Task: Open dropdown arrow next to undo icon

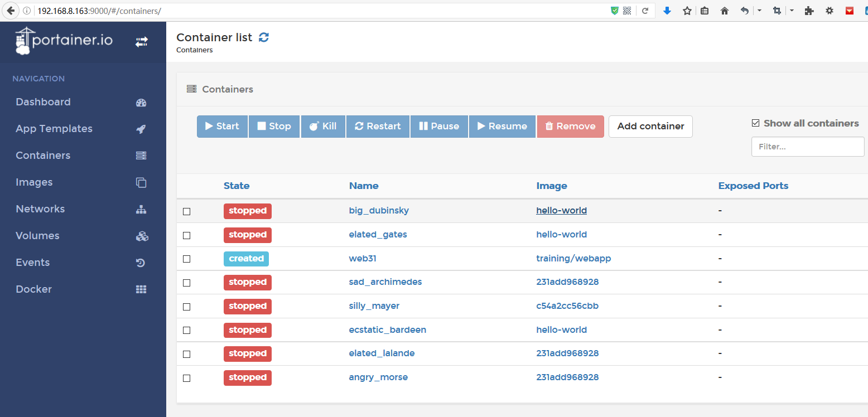Action: (759, 11)
